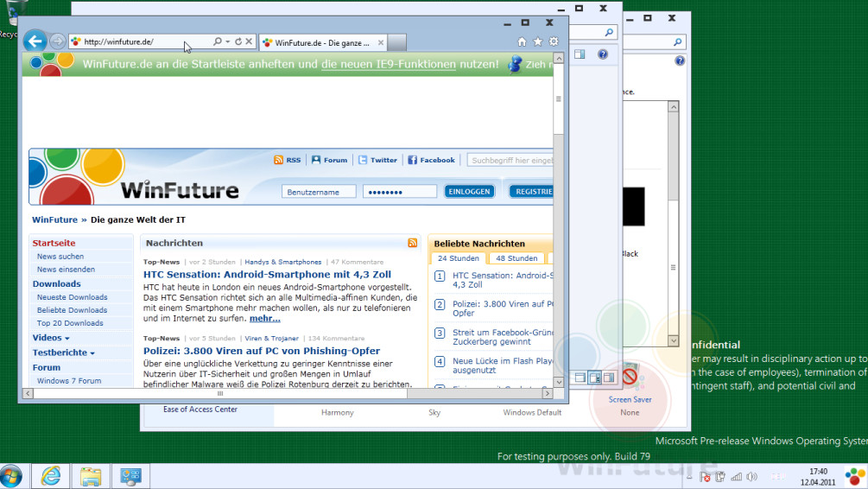Image resolution: width=868 pixels, height=489 pixels.
Task: Open Top 20 Downloads in the sidebar
Action: tap(70, 323)
